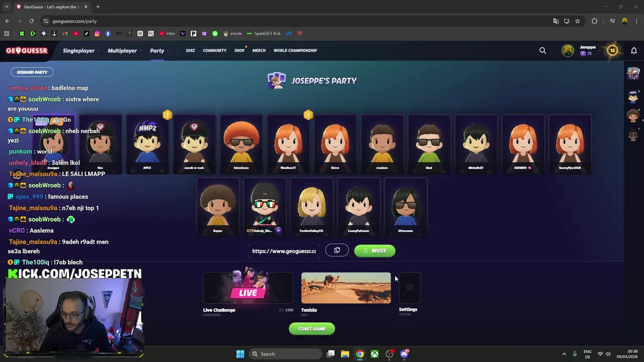Screen dimensions: 644x362
Task: Bookmark this page with the star icon
Action: point(578,21)
